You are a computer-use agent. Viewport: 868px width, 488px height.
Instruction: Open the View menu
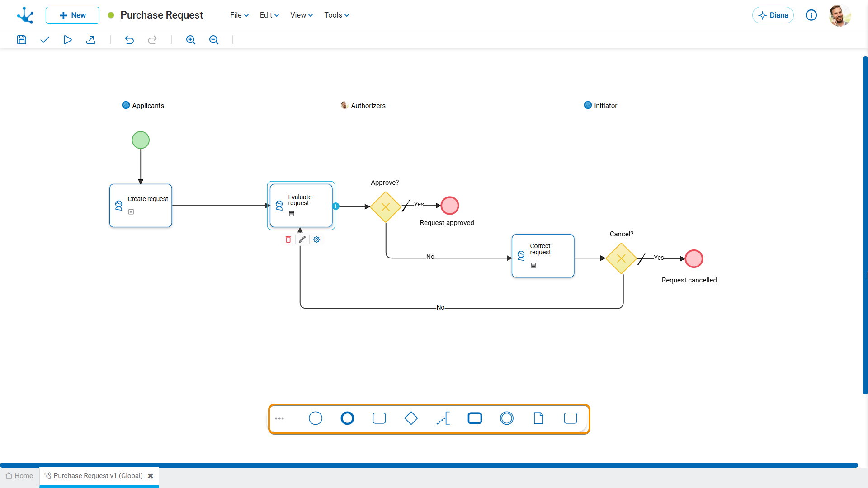[x=302, y=15]
